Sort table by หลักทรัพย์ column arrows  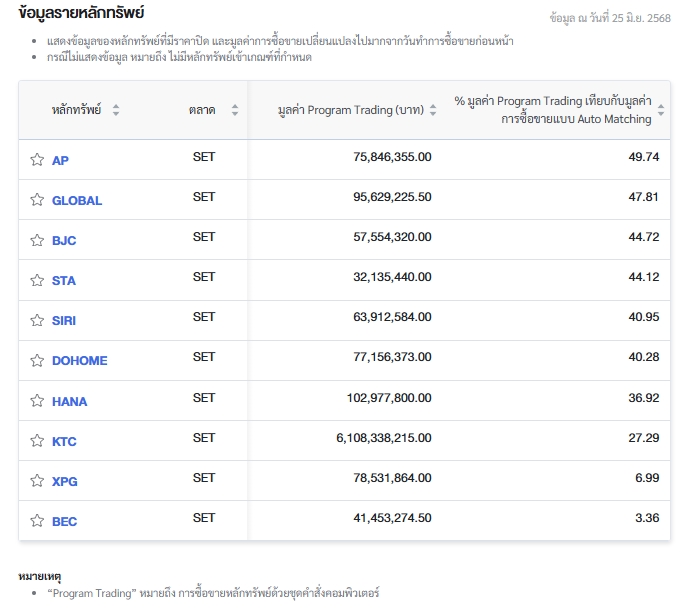(x=116, y=110)
